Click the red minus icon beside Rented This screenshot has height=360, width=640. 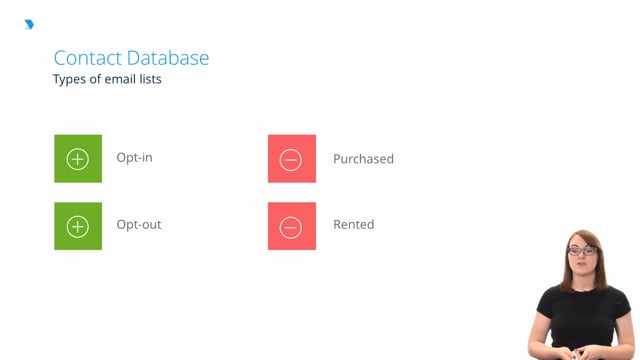click(x=292, y=226)
